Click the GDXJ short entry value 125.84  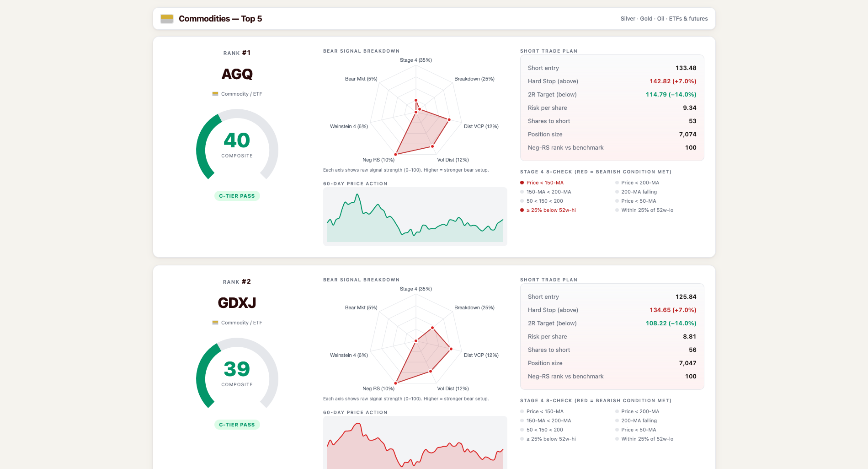coord(686,297)
